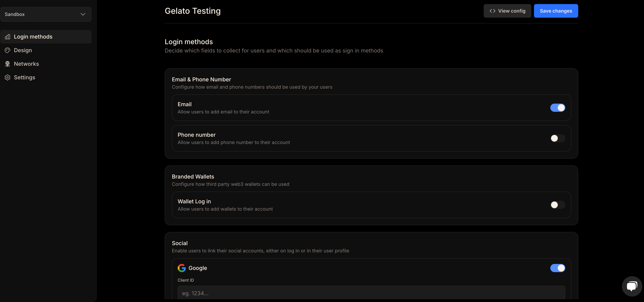Enable the Phone number toggle
Viewport: 644px width, 302px height.
(x=558, y=138)
